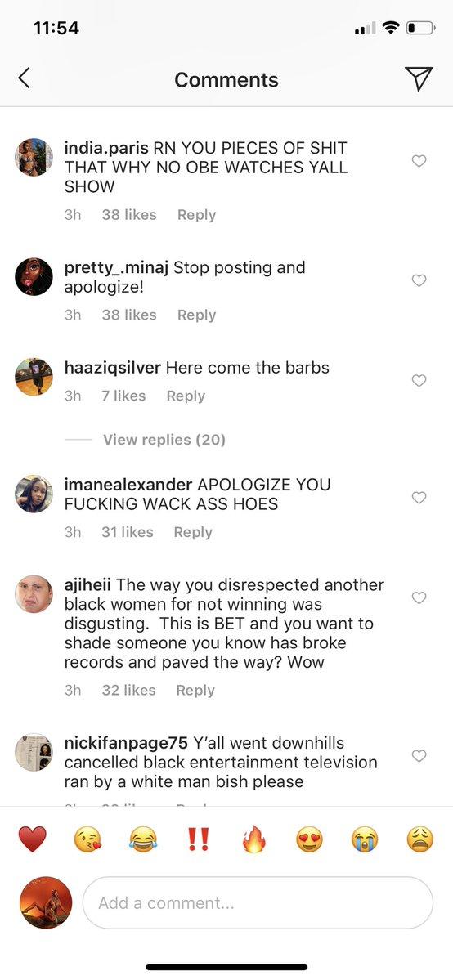Screen dimensions: 453x980
Task: Like the india.paris comment with heart
Action: [419, 161]
